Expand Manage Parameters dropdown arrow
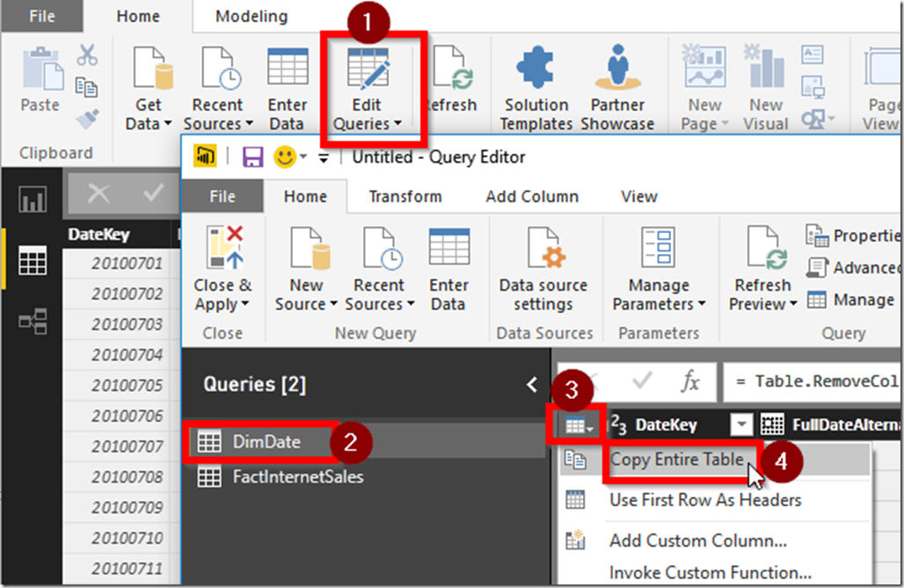The image size is (904, 588). coord(702,304)
